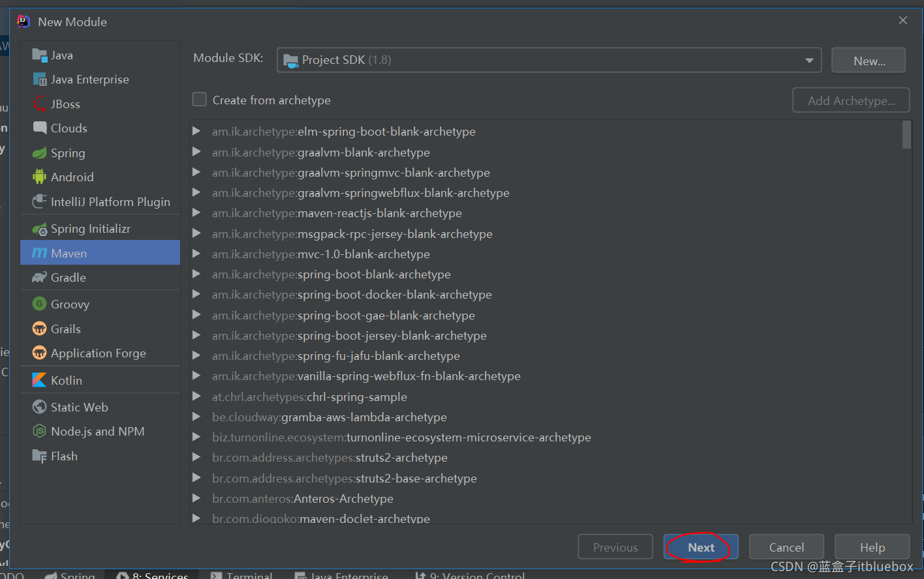Select br.com.address struts2-archetype row text
Screen dimensions: 924x579
[x=330, y=457]
